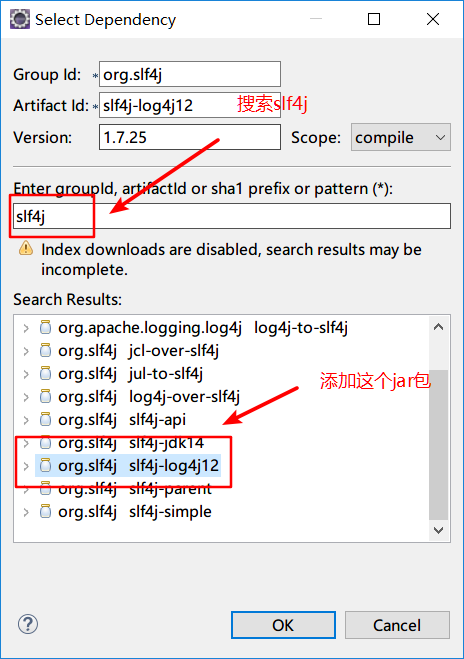
Task: Confirm with the OK button
Action: (283, 625)
